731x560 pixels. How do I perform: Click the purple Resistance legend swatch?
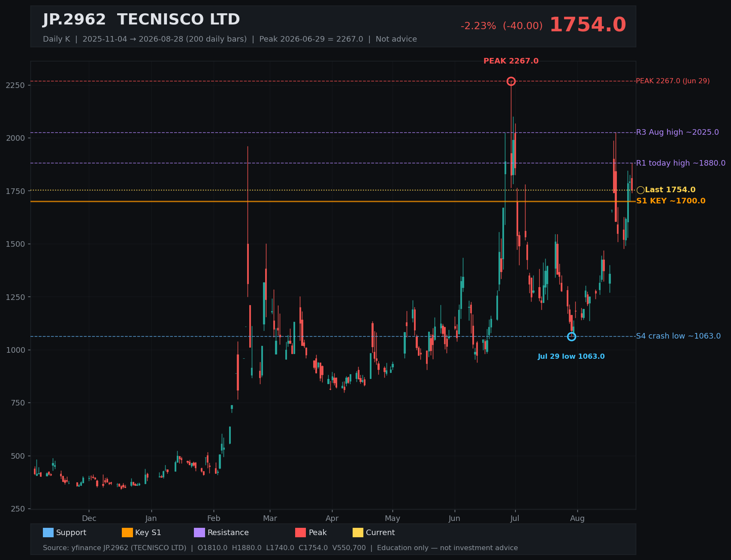click(199, 533)
